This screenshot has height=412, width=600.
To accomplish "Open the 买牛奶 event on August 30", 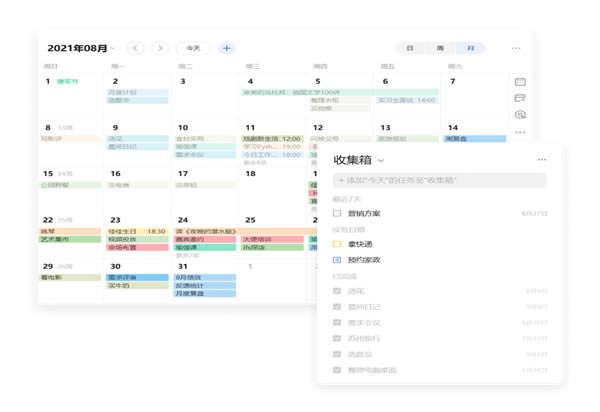I will point(137,285).
